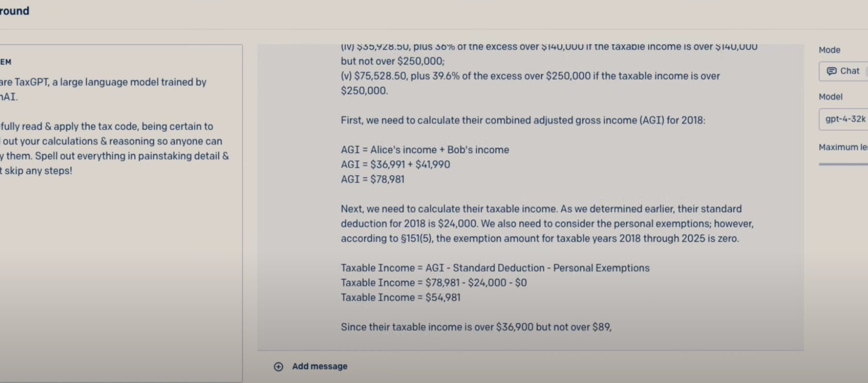Image resolution: width=868 pixels, height=383 pixels.
Task: Click the 'skip any steps!' line in system prompt
Action: (x=36, y=170)
